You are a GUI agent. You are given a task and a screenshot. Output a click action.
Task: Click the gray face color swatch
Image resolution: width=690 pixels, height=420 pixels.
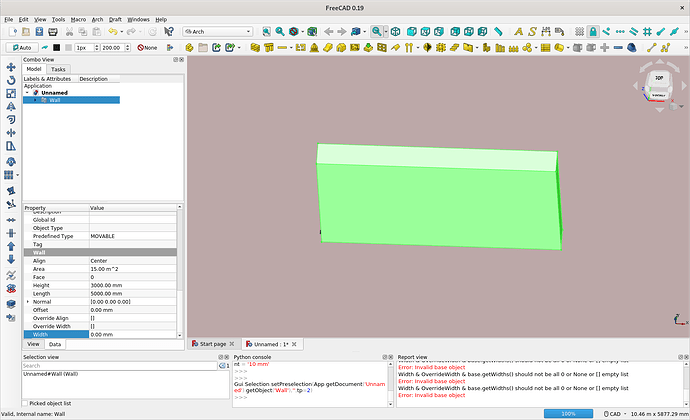[68, 48]
